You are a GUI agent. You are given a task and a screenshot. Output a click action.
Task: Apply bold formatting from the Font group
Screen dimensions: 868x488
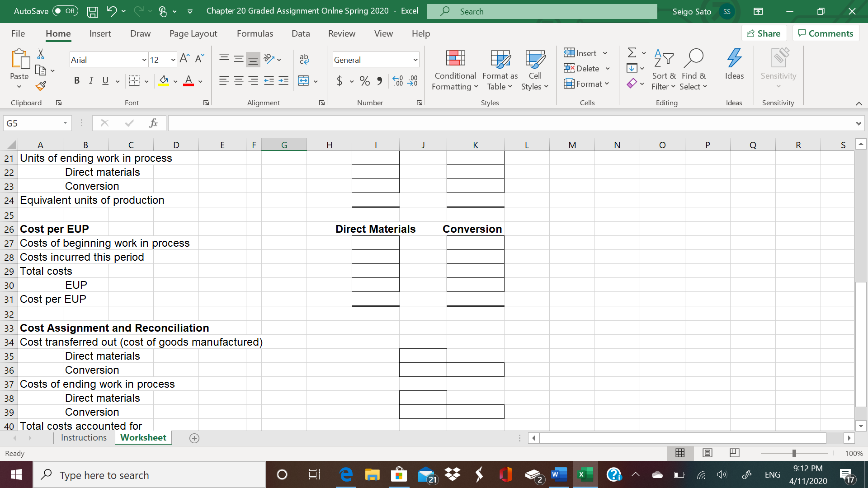pyautogui.click(x=77, y=80)
